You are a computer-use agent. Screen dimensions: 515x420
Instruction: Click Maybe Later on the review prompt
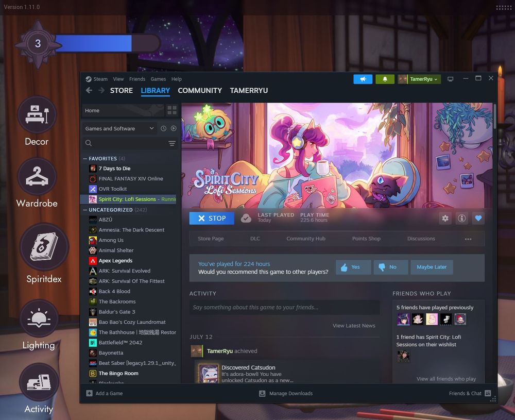[432, 267]
